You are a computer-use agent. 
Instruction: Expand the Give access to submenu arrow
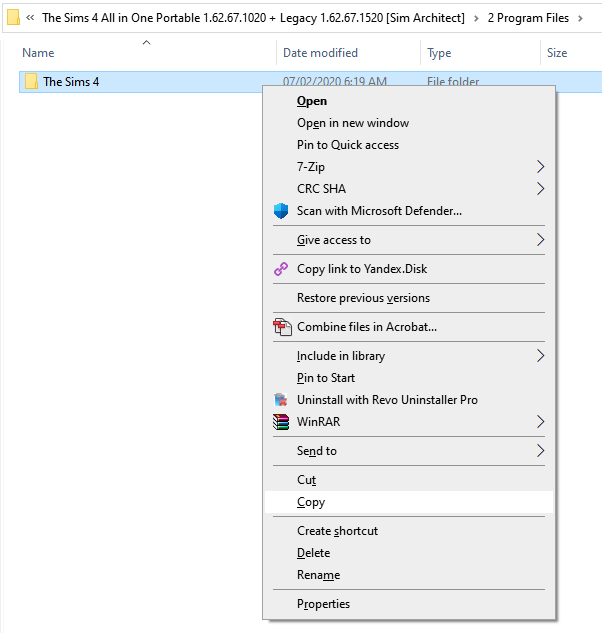click(540, 240)
